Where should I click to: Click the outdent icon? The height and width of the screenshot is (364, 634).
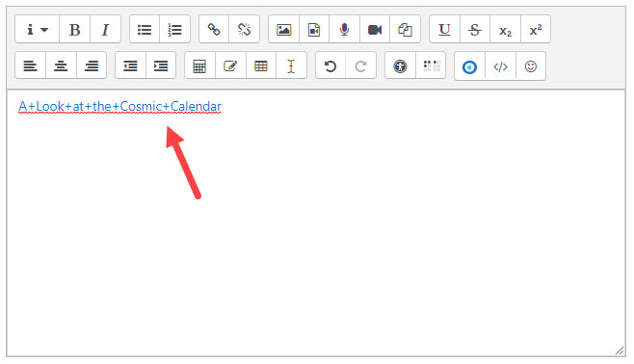tap(130, 65)
